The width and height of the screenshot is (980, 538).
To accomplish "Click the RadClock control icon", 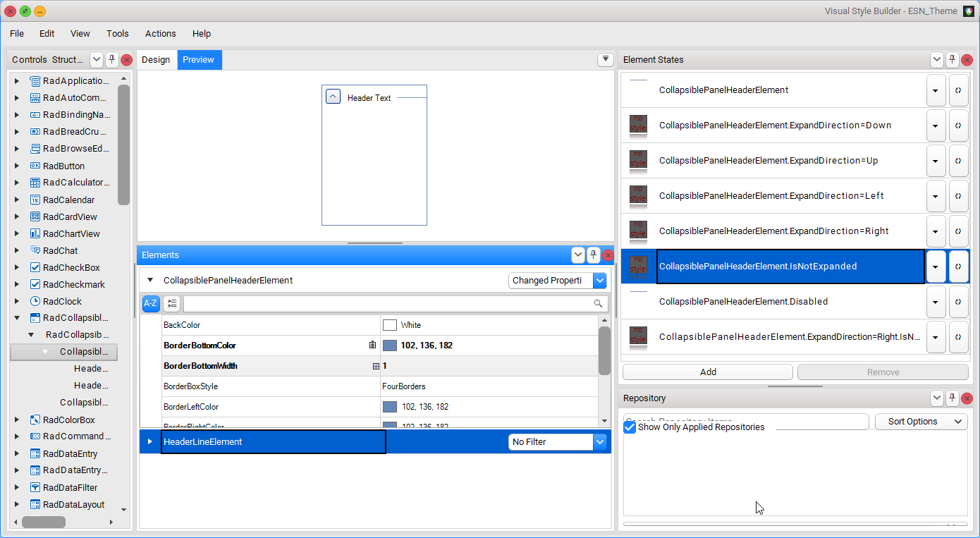I will pos(35,301).
